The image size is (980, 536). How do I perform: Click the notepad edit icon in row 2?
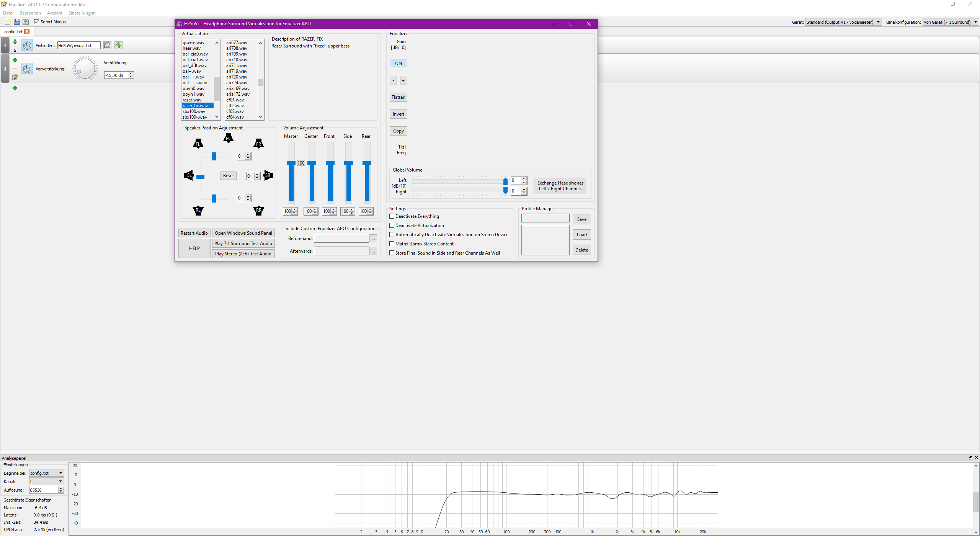[15, 77]
